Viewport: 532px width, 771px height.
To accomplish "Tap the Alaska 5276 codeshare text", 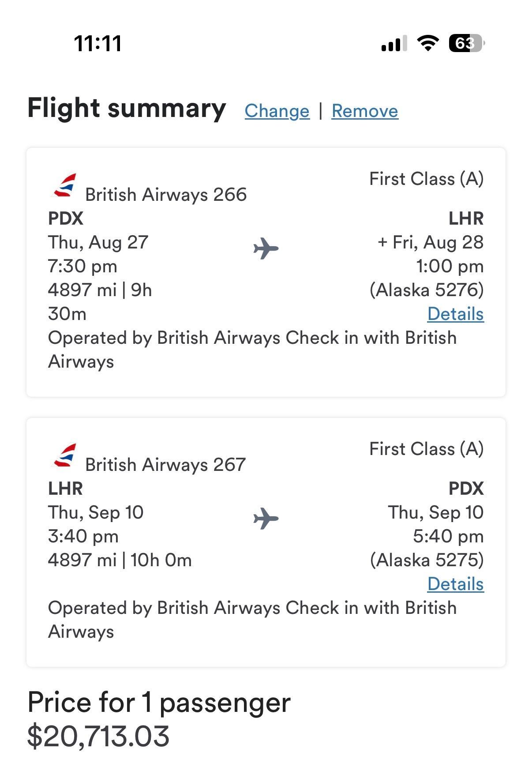I will click(x=427, y=290).
